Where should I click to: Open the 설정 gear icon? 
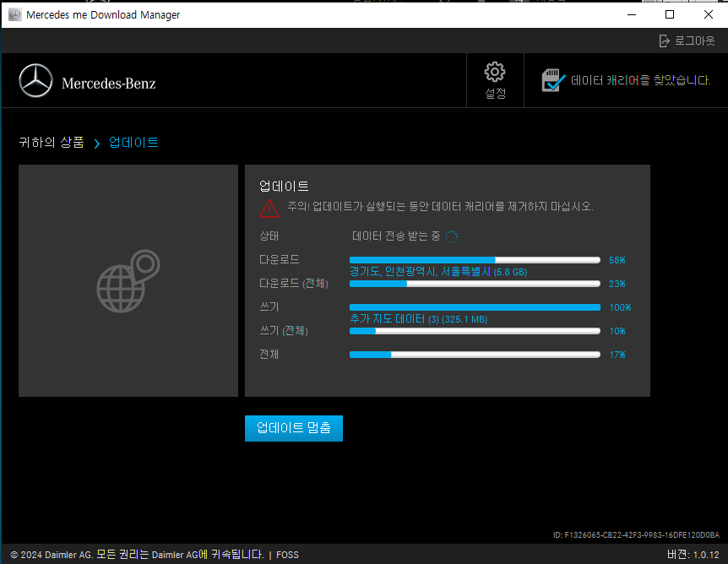[495, 72]
